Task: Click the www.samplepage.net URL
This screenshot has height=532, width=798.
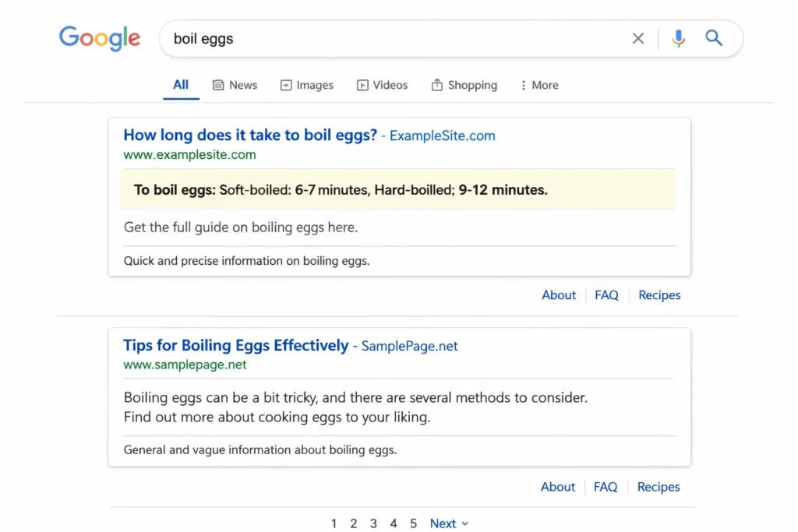Action: pyautogui.click(x=185, y=365)
